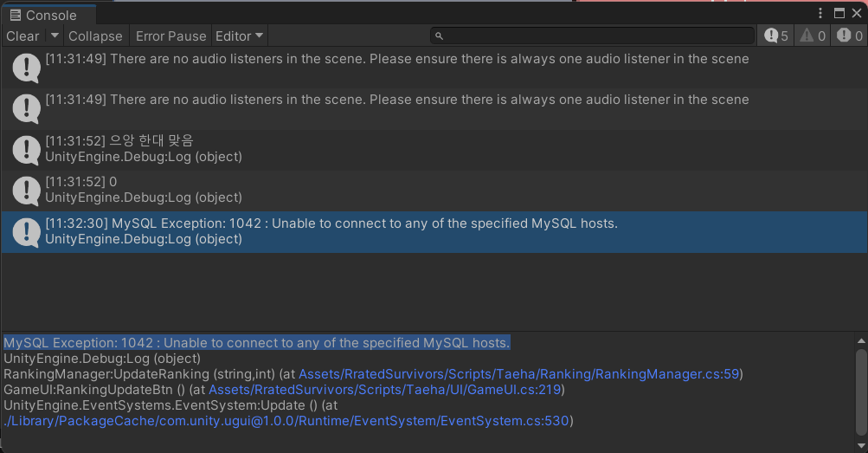Click the info icon of first audio listener log
The width and height of the screenshot is (868, 453).
click(26, 68)
